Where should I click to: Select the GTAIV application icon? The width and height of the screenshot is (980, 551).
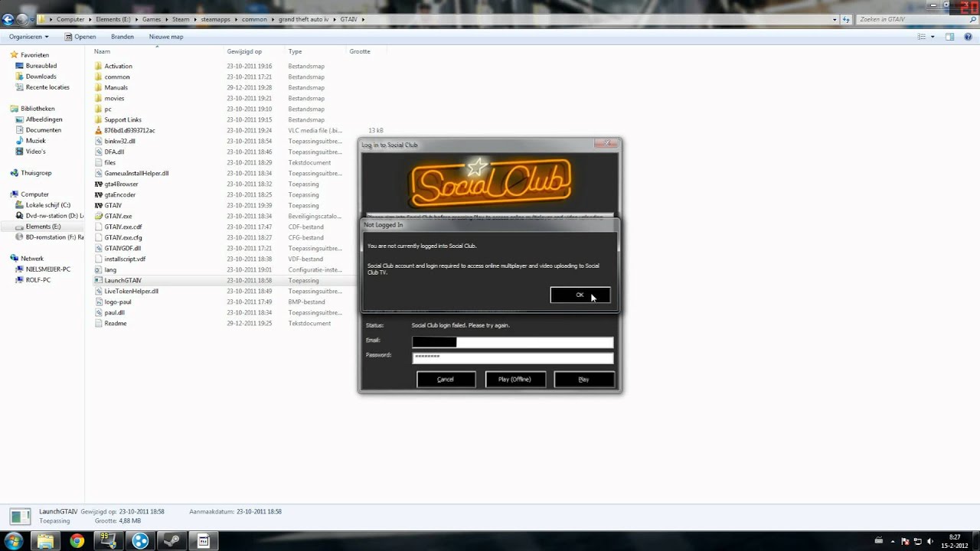[98, 206]
